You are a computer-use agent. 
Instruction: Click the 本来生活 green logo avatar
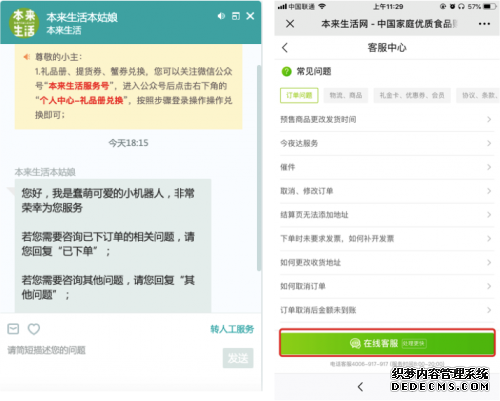24,23
